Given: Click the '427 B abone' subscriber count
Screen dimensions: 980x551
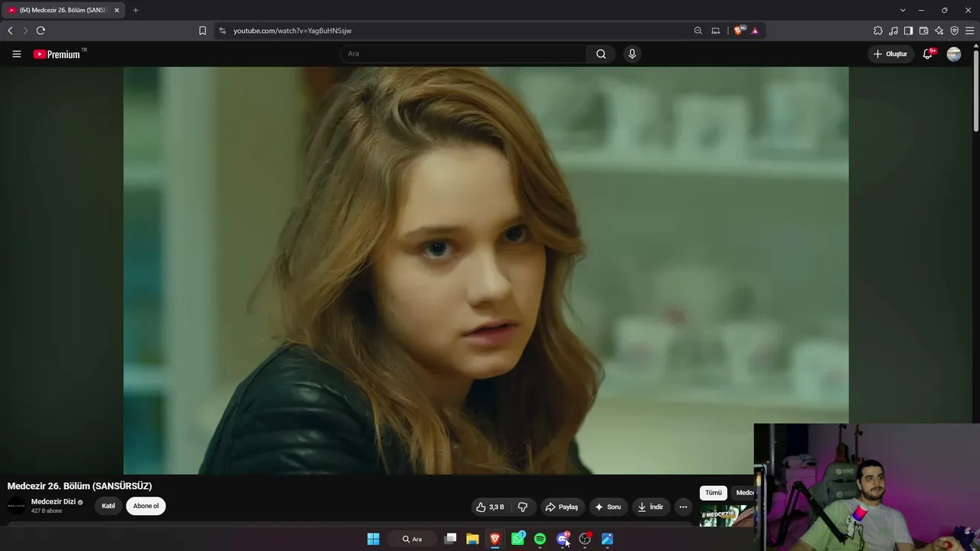Looking at the screenshot, I should pos(47,511).
